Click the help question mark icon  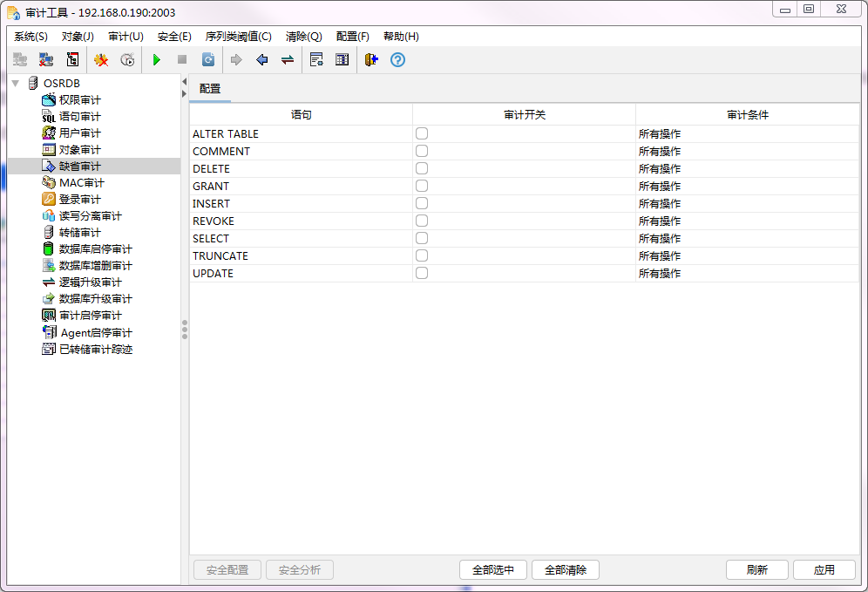pos(398,59)
